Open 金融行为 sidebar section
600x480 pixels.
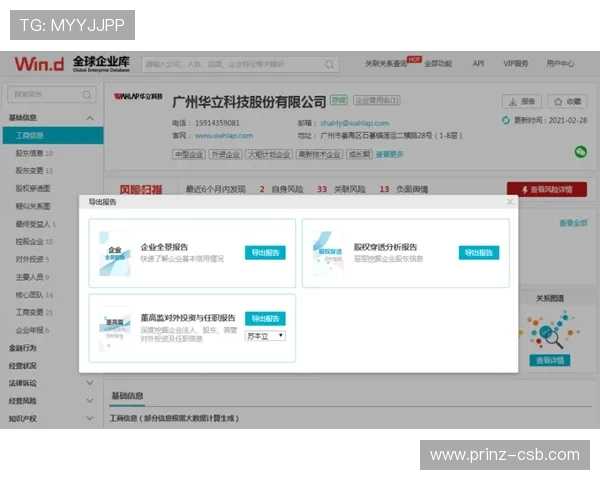click(x=23, y=348)
